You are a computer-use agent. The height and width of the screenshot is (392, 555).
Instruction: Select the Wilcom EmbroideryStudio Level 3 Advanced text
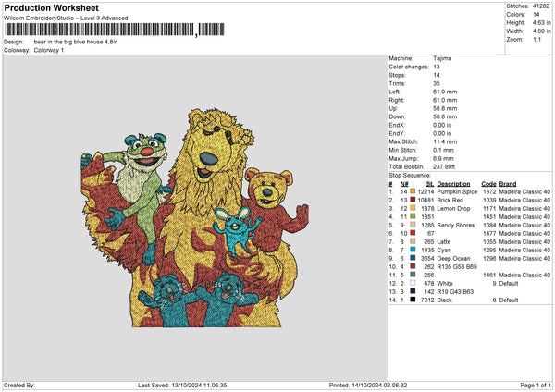click(x=66, y=18)
